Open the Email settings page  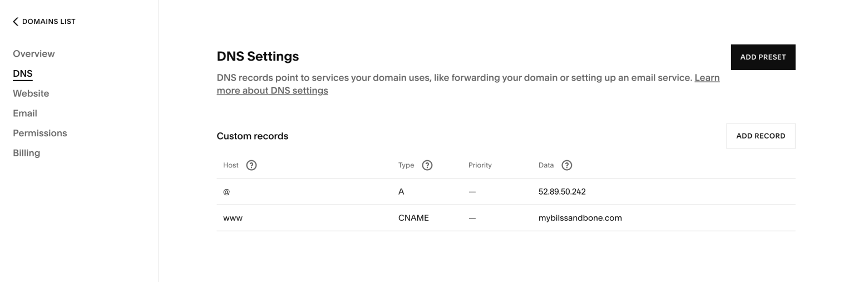[25, 113]
